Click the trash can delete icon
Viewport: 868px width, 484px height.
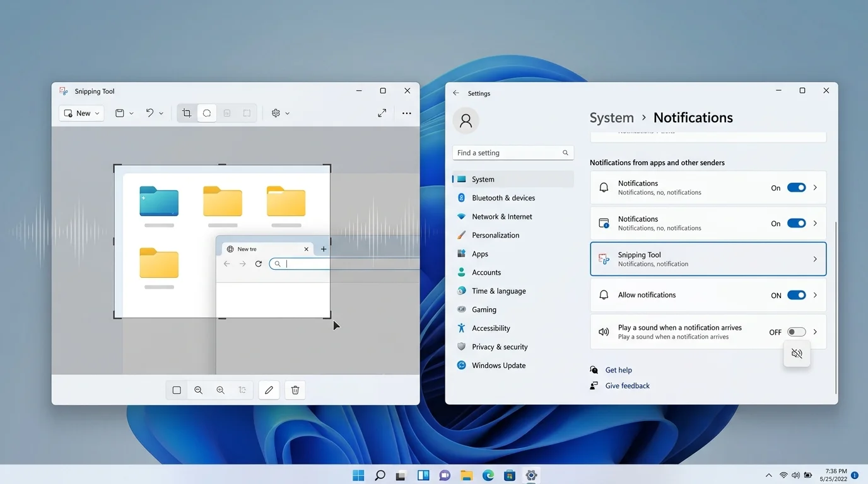pos(295,390)
